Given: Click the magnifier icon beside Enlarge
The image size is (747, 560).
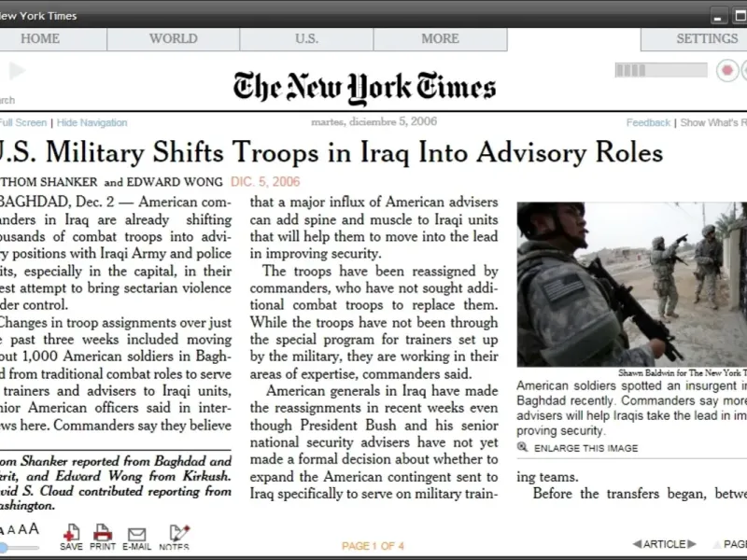Looking at the screenshot, I should pyautogui.click(x=523, y=447).
